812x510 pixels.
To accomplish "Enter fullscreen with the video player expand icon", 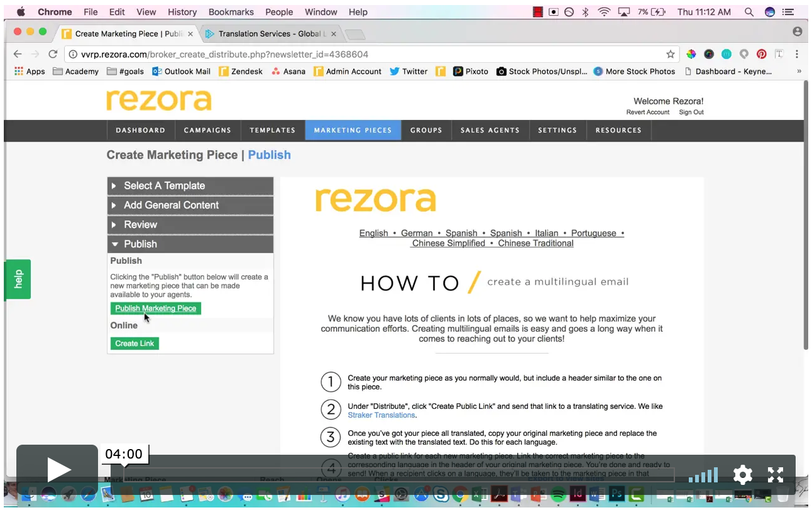I will 776,475.
